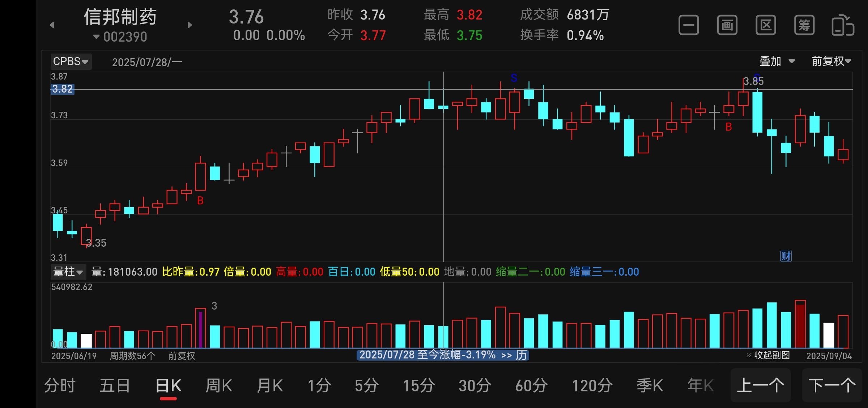Open the 区 range statistics icon
Viewport: 868px width, 408px height.
766,25
